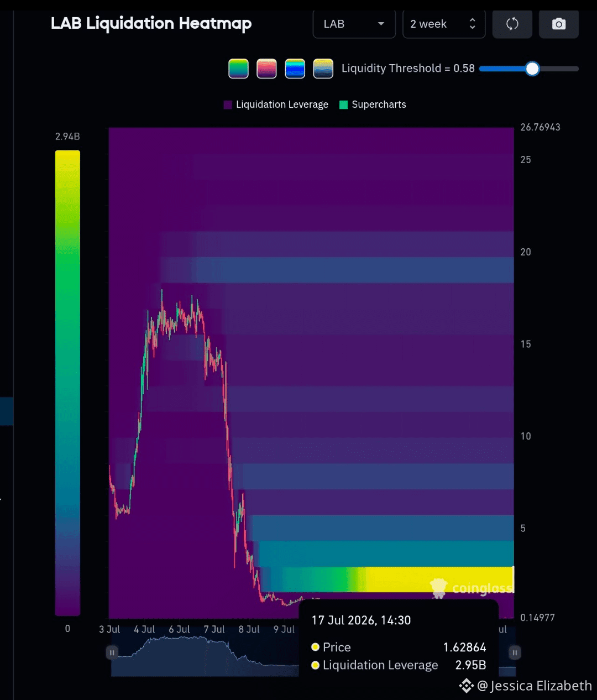
Task: Open the 2 week time range selector
Action: click(x=444, y=24)
